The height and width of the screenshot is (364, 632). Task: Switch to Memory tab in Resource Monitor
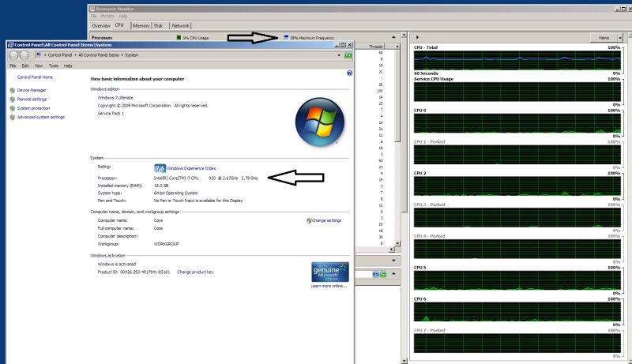click(141, 25)
